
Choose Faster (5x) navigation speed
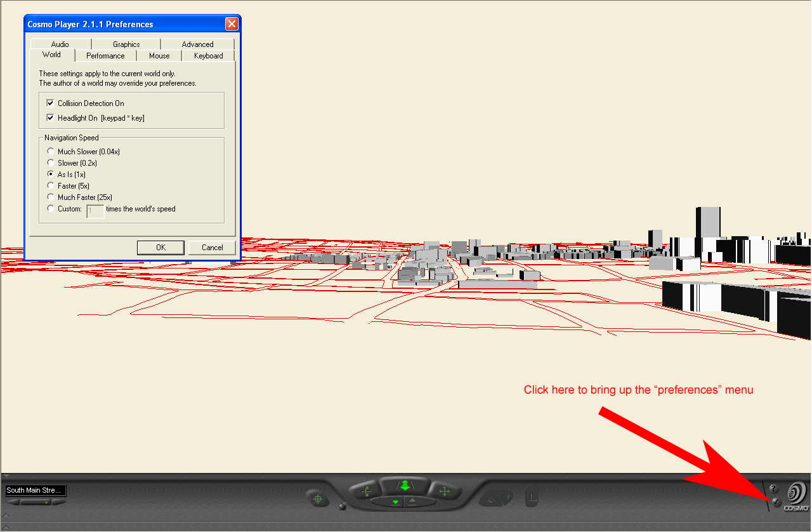pyautogui.click(x=51, y=186)
